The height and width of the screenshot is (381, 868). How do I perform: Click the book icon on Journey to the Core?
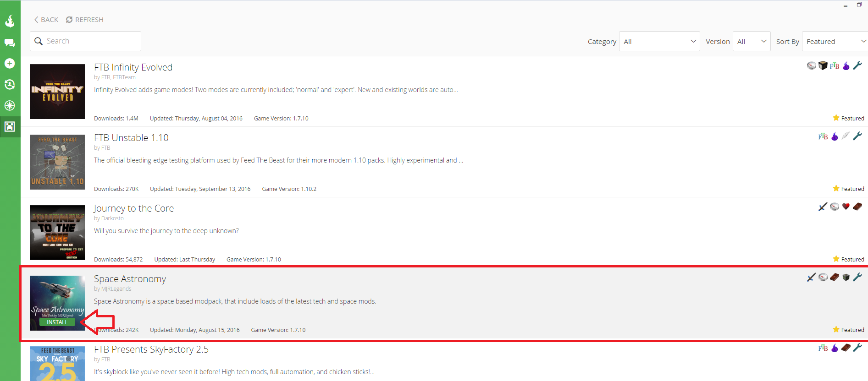pos(857,207)
